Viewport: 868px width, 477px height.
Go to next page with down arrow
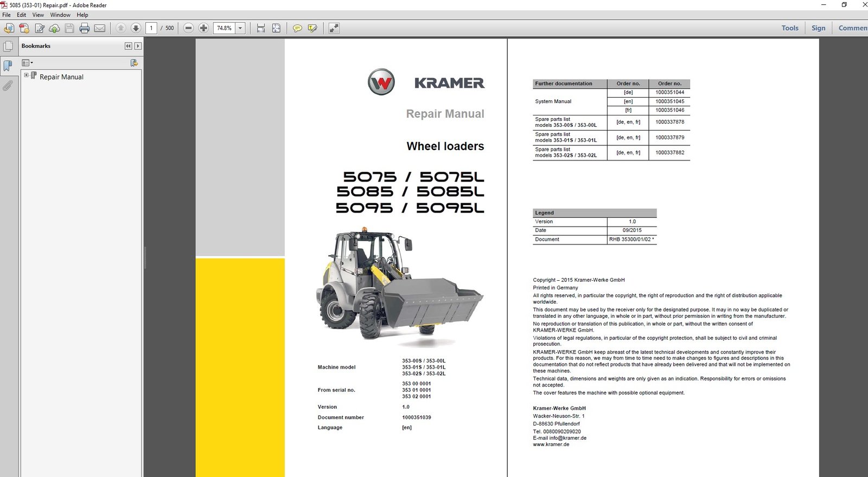coord(136,28)
